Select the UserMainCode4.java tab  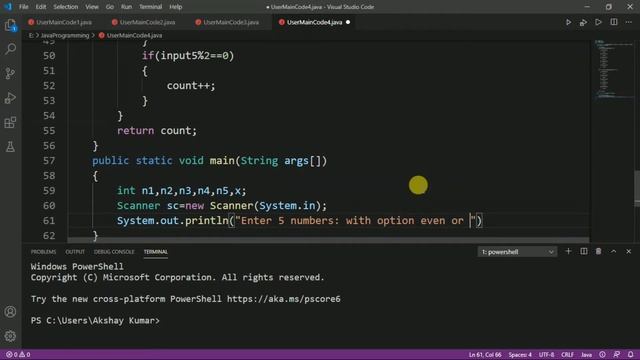coord(315,22)
